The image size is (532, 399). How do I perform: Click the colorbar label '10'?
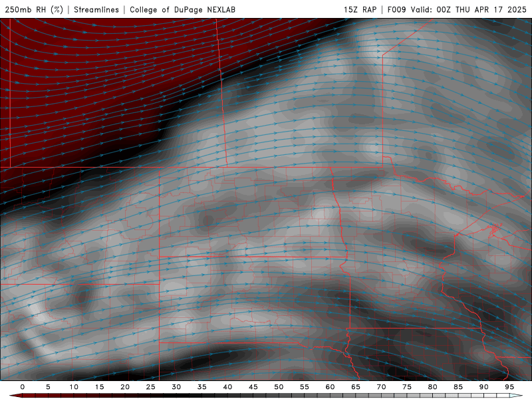pyautogui.click(x=74, y=387)
